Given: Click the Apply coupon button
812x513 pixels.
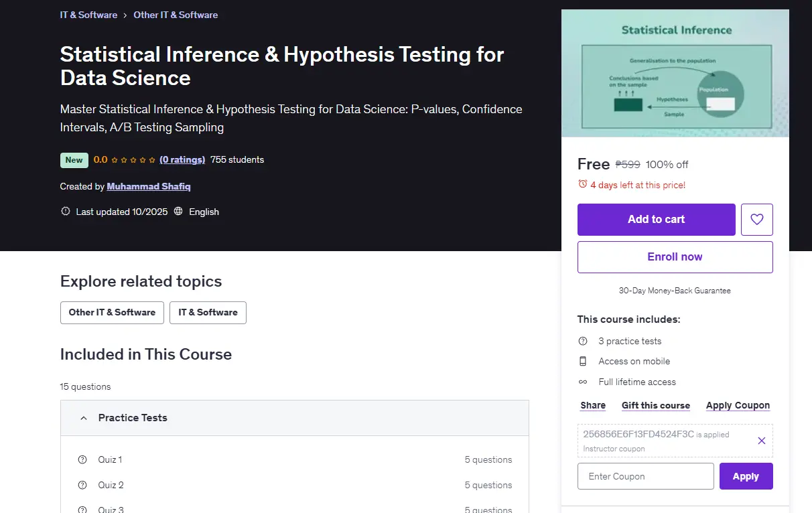Looking at the screenshot, I should [x=746, y=476].
